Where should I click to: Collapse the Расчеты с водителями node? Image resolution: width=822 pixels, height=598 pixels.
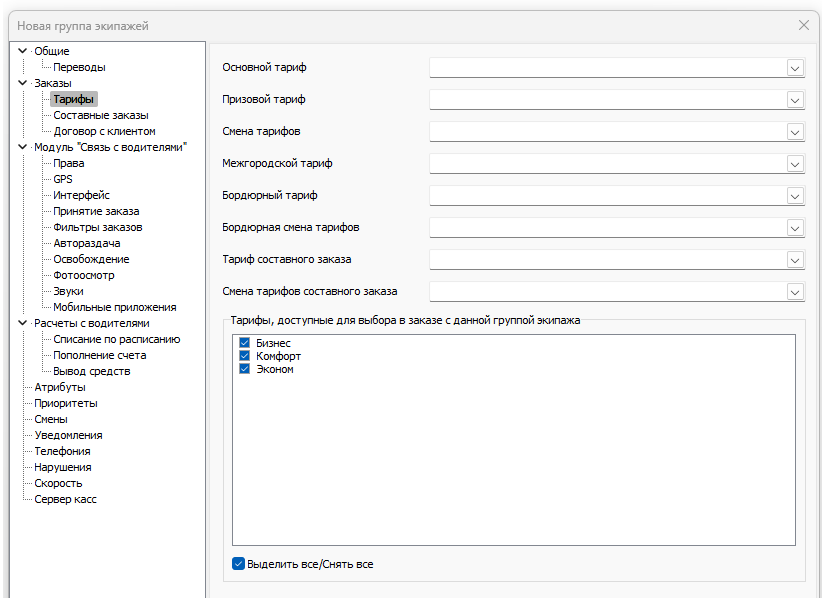click(x=22, y=323)
